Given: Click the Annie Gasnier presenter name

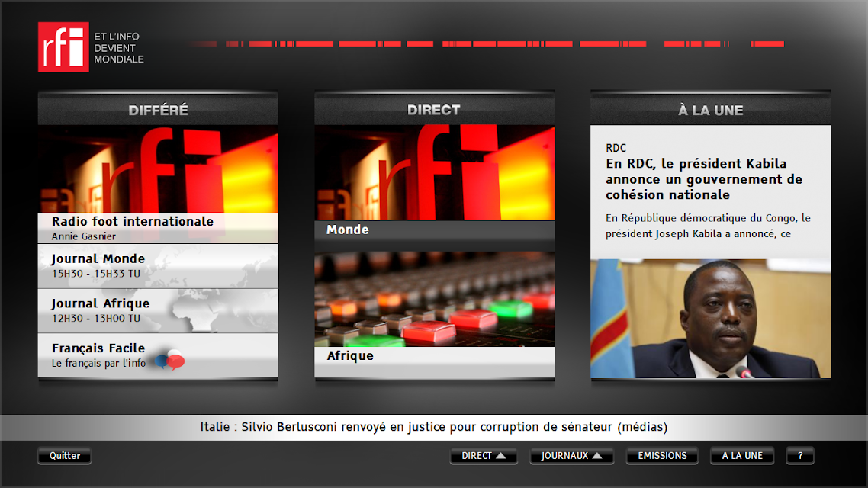Looking at the screenshot, I should [x=84, y=236].
